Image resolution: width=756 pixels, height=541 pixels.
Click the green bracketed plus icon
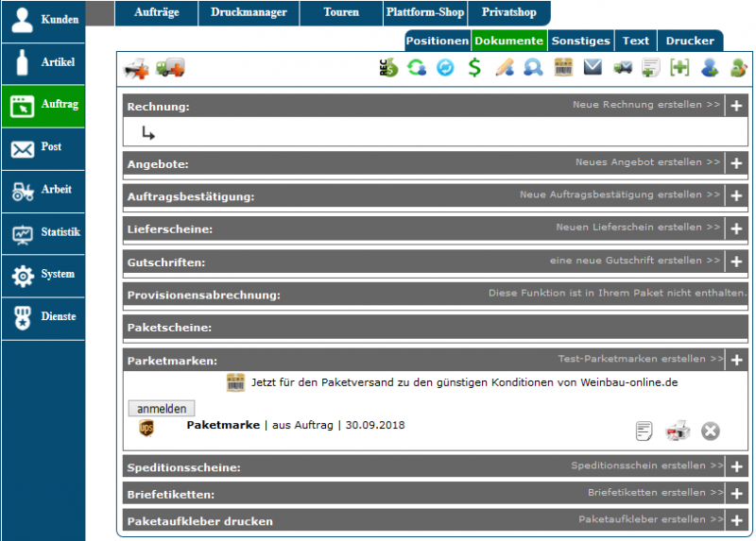point(679,68)
